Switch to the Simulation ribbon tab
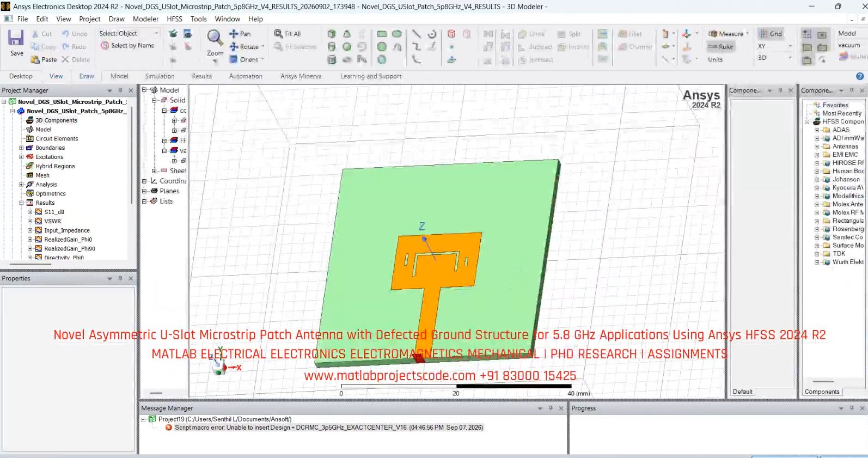 pos(160,76)
